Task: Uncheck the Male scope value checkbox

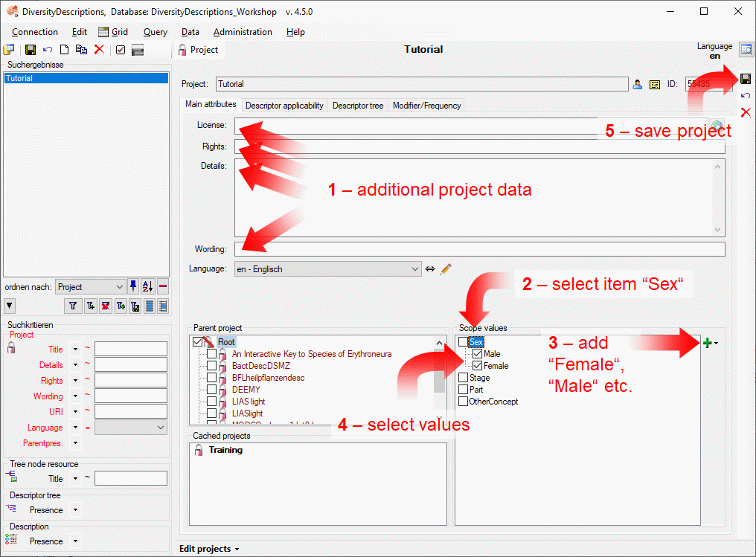Action: pyautogui.click(x=477, y=354)
